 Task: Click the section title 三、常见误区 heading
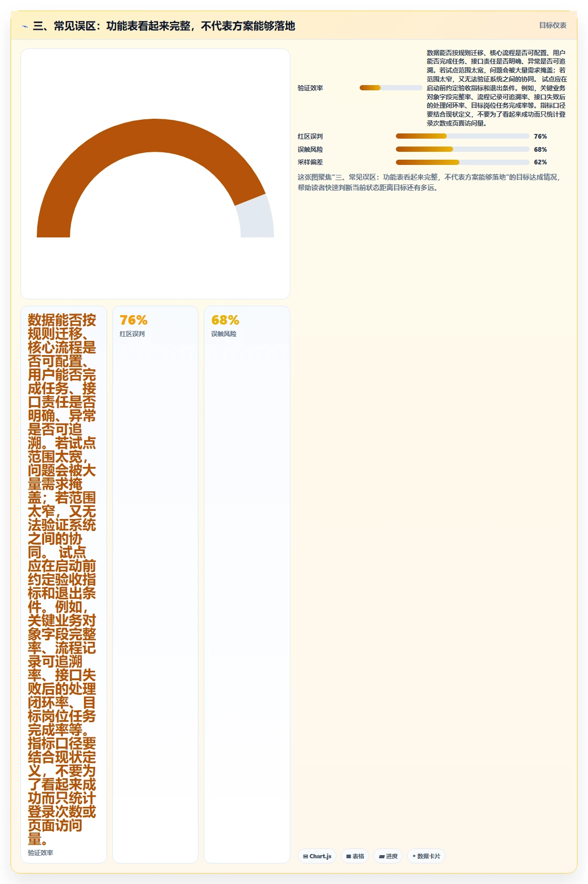[164, 26]
